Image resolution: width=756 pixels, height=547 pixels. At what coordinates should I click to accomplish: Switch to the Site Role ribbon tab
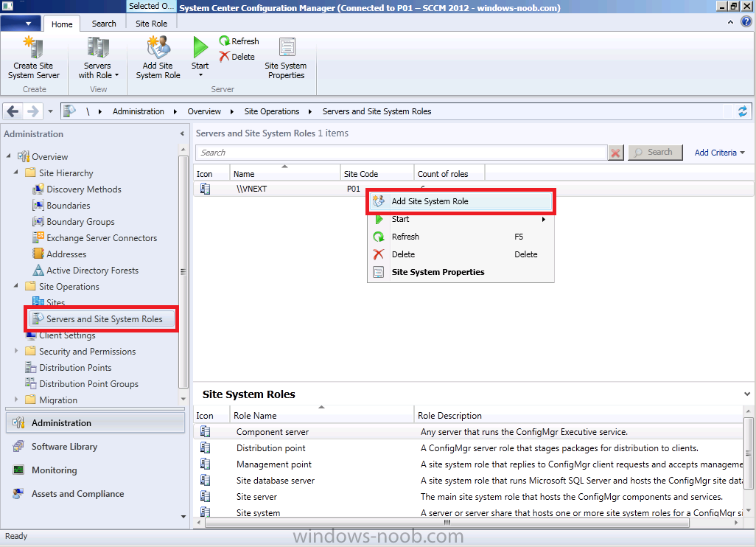coord(151,24)
